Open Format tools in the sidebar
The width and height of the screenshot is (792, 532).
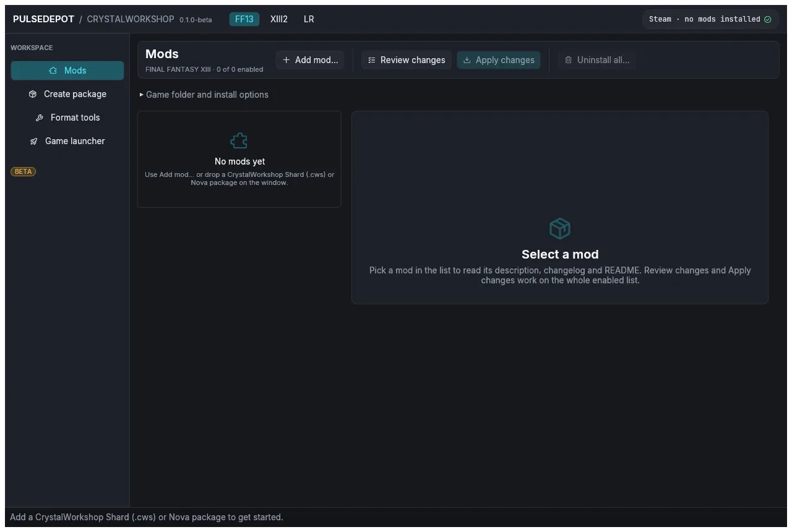(x=67, y=118)
